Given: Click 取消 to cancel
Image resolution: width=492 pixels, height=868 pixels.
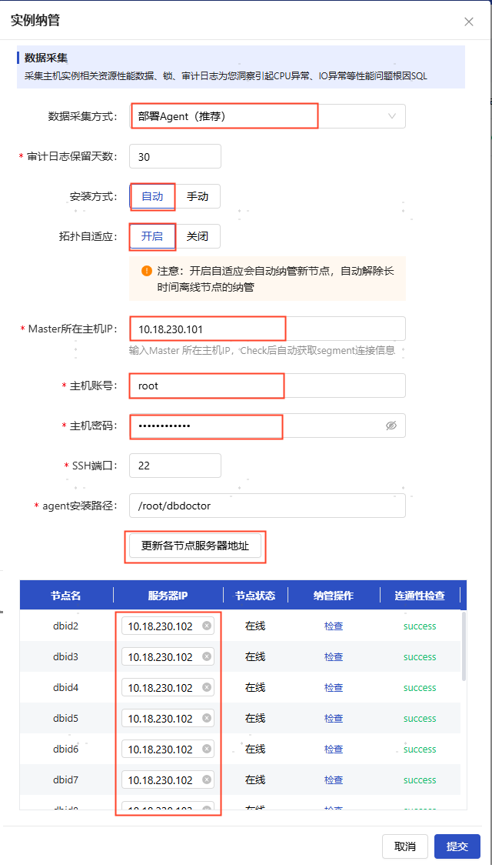Looking at the screenshot, I should coord(404,846).
